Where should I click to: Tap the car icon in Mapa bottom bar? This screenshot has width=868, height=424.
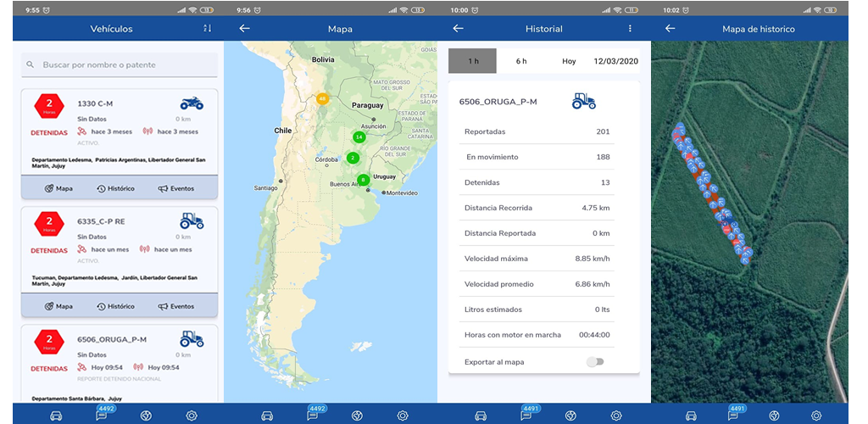tap(267, 416)
